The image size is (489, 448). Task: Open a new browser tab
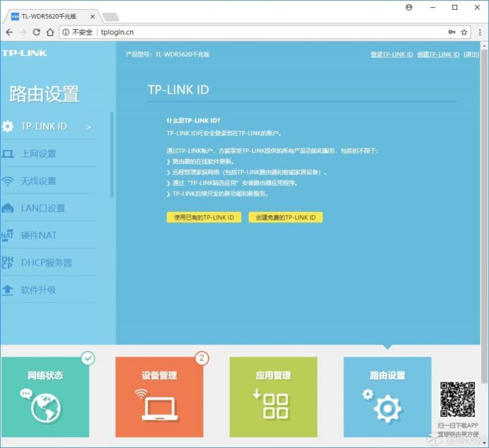click(x=111, y=17)
